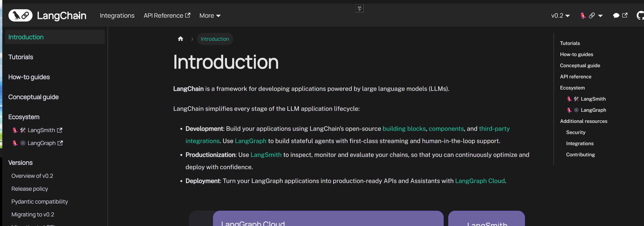This screenshot has height=226, width=644.
Task: Jump to Ecosystem in right table of contents
Action: tap(572, 88)
